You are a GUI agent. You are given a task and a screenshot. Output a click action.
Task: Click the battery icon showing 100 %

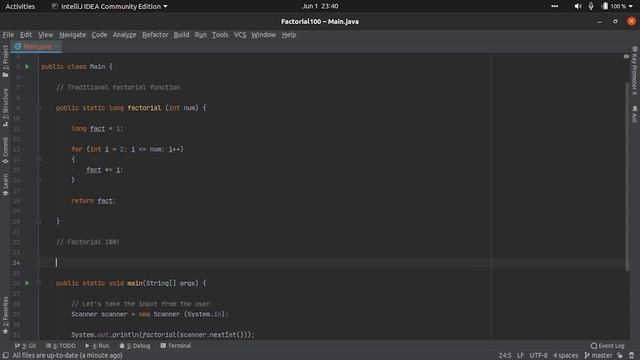(x=605, y=6)
